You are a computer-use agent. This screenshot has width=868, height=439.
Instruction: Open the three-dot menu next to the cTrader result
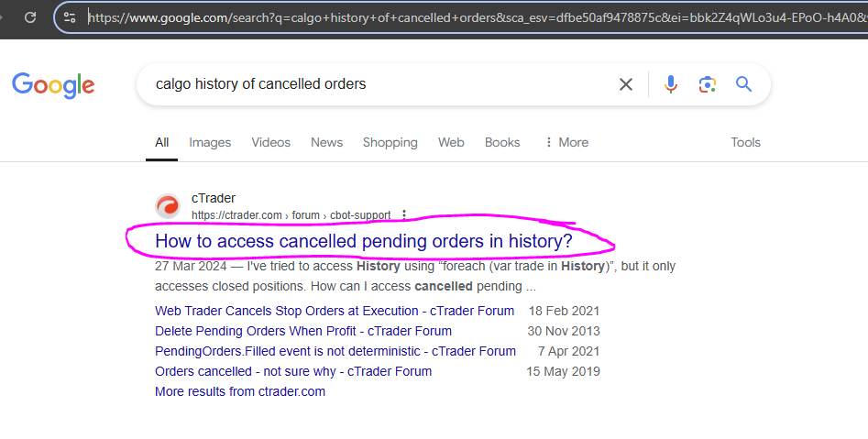(x=404, y=214)
